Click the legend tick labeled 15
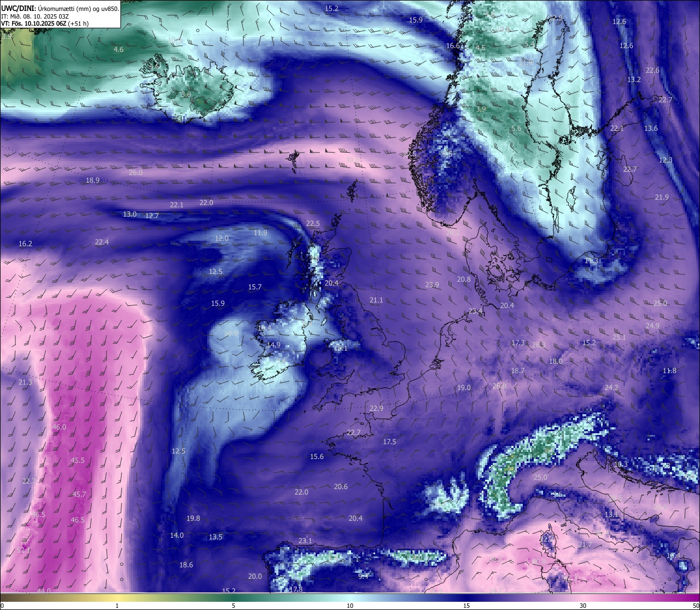This screenshot has height=610, width=700. 466,606
